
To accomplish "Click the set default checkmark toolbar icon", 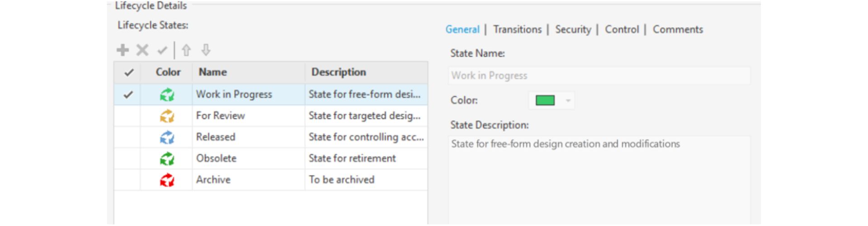I will [x=162, y=50].
